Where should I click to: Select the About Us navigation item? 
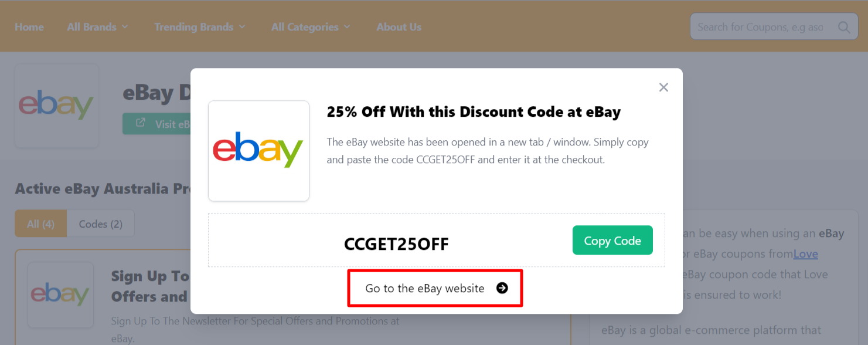(x=399, y=26)
